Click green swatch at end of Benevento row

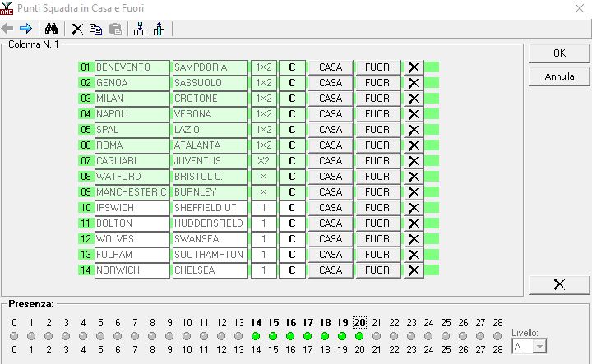432,67
